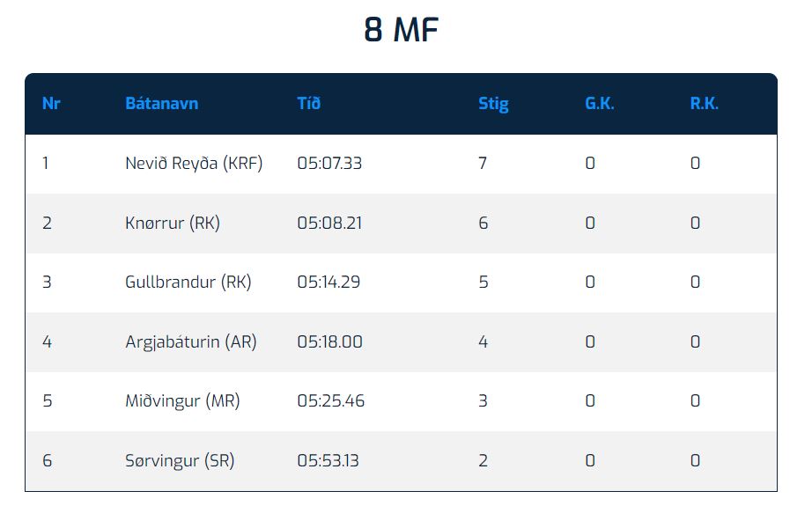Screen dimensions: 812x528
Task: Click the G.K. column header
Action: click(x=599, y=104)
